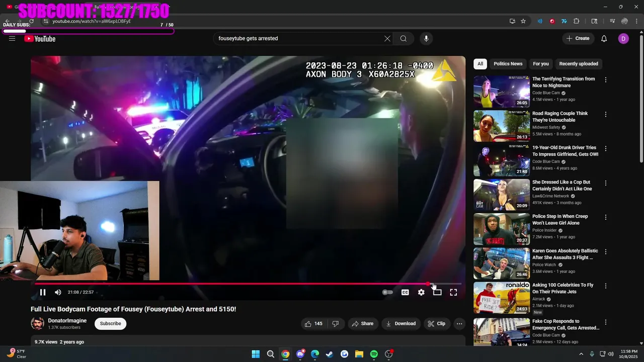Image resolution: width=644 pixels, height=362 pixels.
Task: Open the account avatar D menu
Action: [x=623, y=39]
